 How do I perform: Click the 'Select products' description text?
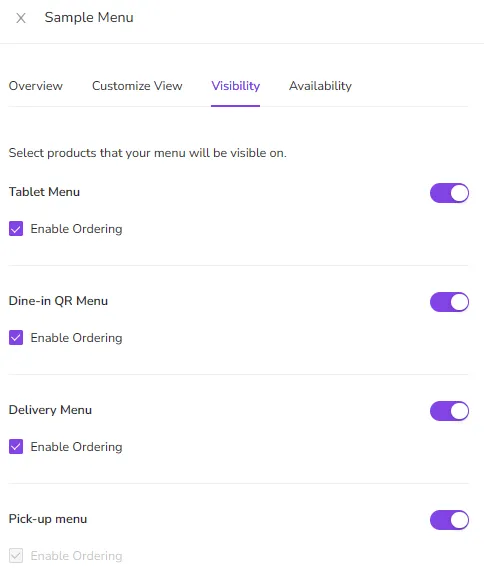click(x=148, y=153)
